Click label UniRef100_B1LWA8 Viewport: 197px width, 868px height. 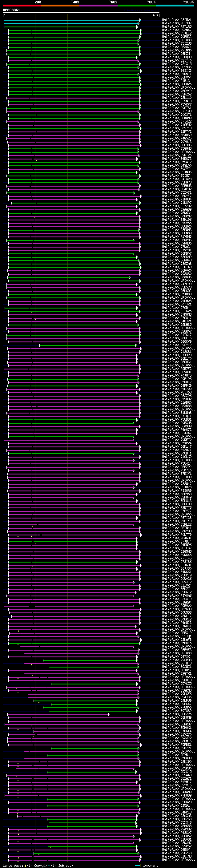pos(177,413)
